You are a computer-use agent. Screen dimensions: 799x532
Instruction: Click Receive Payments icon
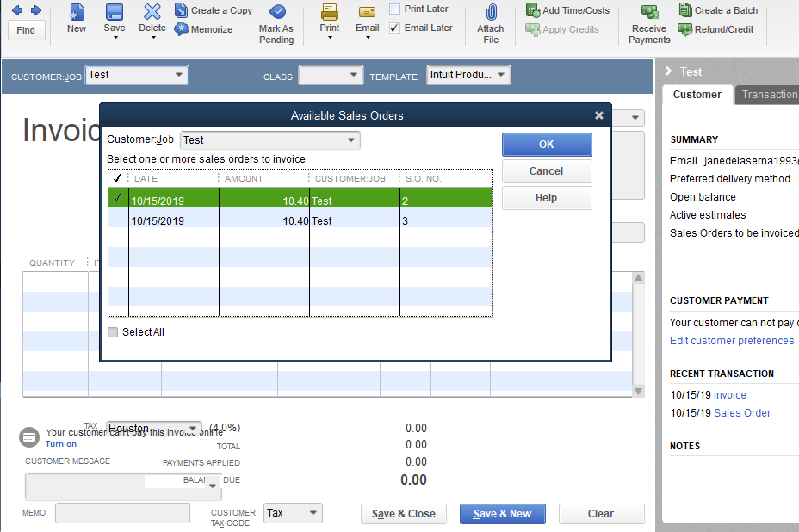649,12
